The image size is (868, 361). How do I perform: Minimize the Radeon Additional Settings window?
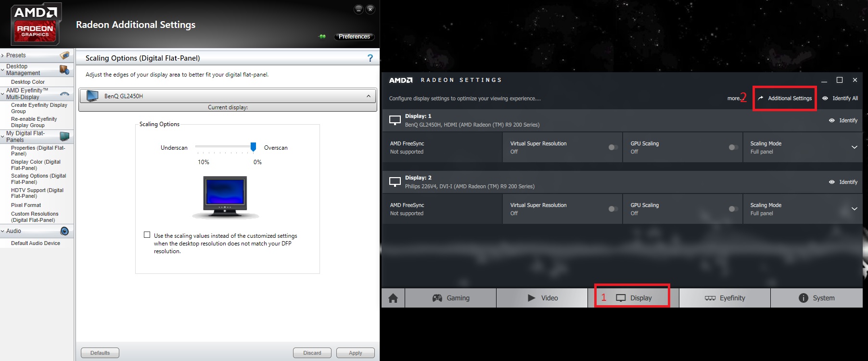point(358,9)
